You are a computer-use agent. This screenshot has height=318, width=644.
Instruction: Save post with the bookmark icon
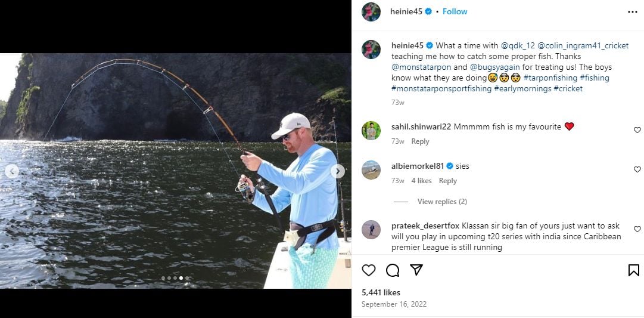coord(633,270)
